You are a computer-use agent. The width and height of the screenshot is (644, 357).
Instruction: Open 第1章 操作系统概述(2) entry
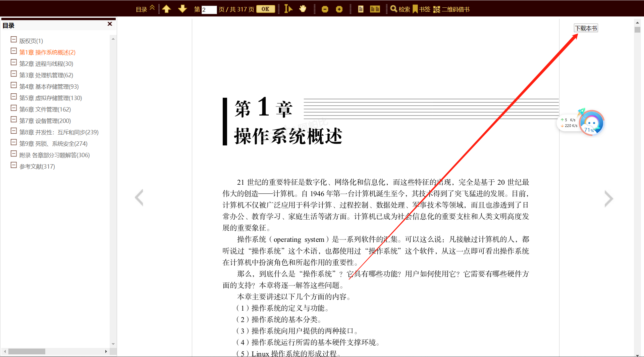click(47, 52)
